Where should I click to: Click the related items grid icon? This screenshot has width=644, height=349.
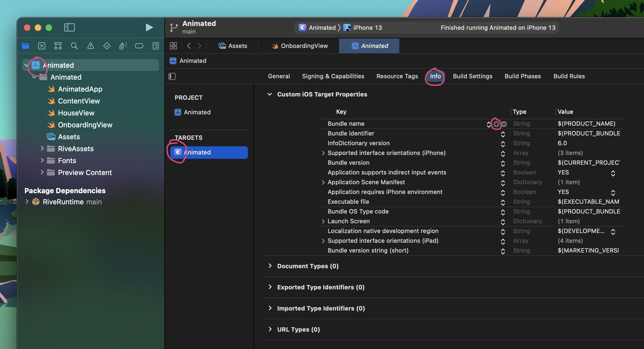[x=173, y=46]
